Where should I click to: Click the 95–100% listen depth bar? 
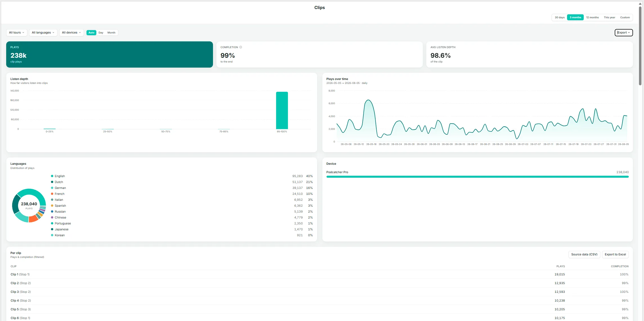[282, 110]
